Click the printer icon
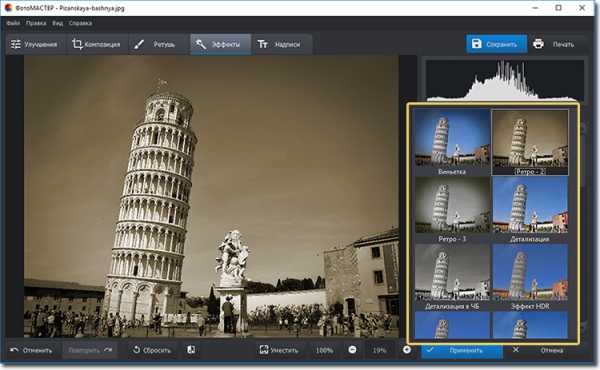 (x=538, y=44)
